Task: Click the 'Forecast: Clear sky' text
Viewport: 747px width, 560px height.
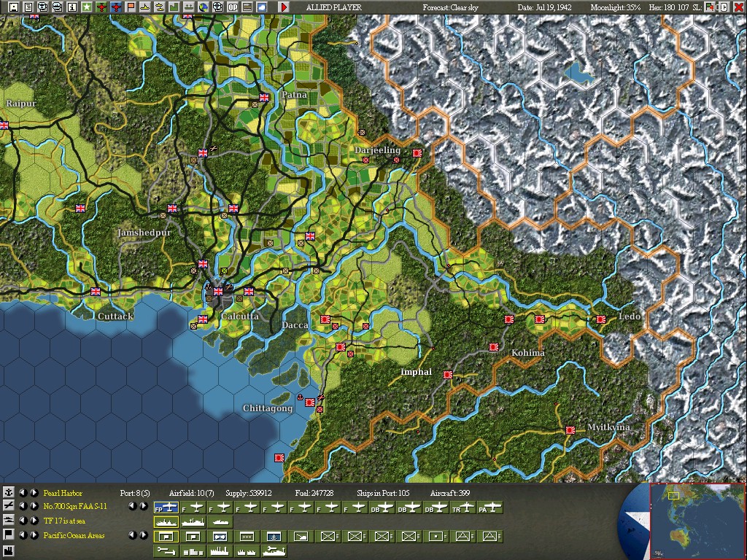Action: coord(450,7)
